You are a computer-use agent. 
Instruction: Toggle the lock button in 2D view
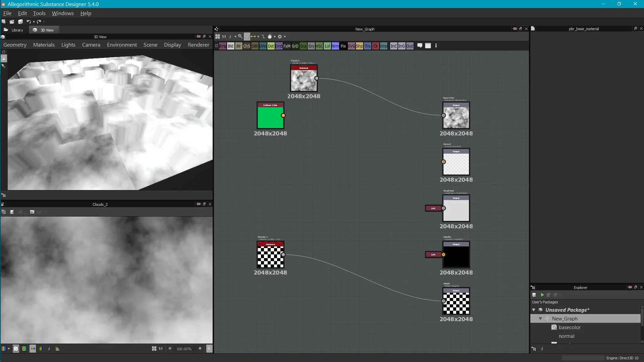[209, 349]
